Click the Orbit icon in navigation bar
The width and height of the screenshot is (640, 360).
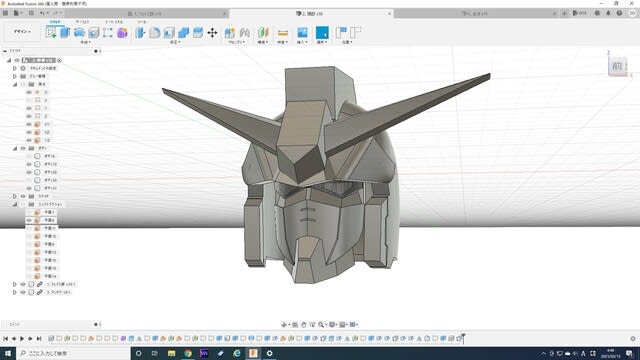pos(284,324)
